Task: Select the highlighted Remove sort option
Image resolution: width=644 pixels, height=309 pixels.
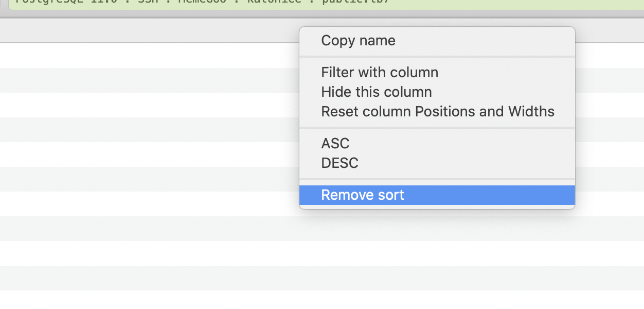Action: pos(362,195)
